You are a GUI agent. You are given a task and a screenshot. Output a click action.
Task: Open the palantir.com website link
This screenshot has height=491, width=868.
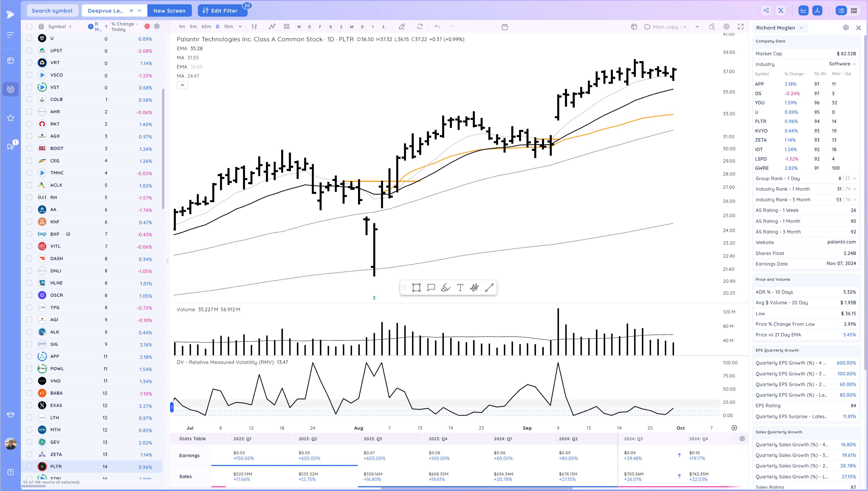click(841, 242)
